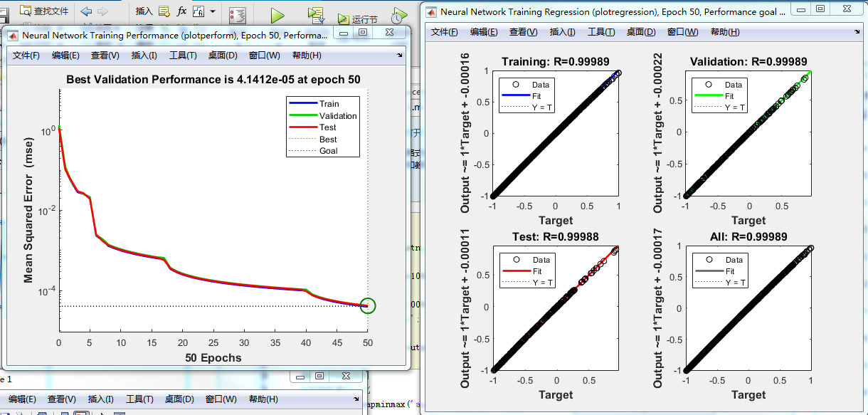Open the Find Files (查找文件) tool
This screenshot has width=868, height=415.
tap(42, 11)
